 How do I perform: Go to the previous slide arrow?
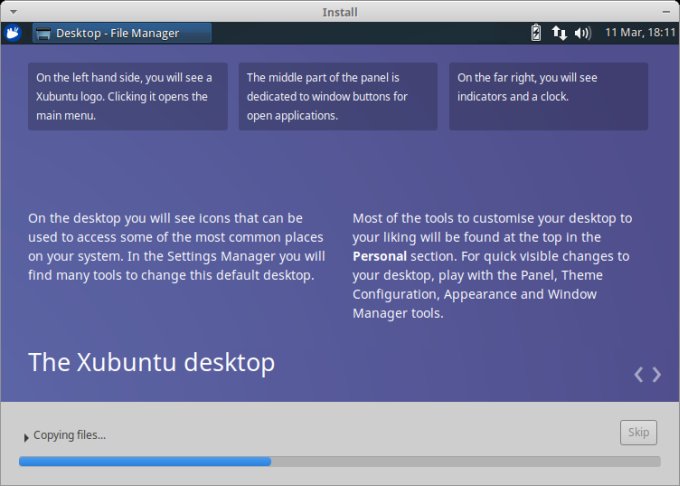(638, 374)
